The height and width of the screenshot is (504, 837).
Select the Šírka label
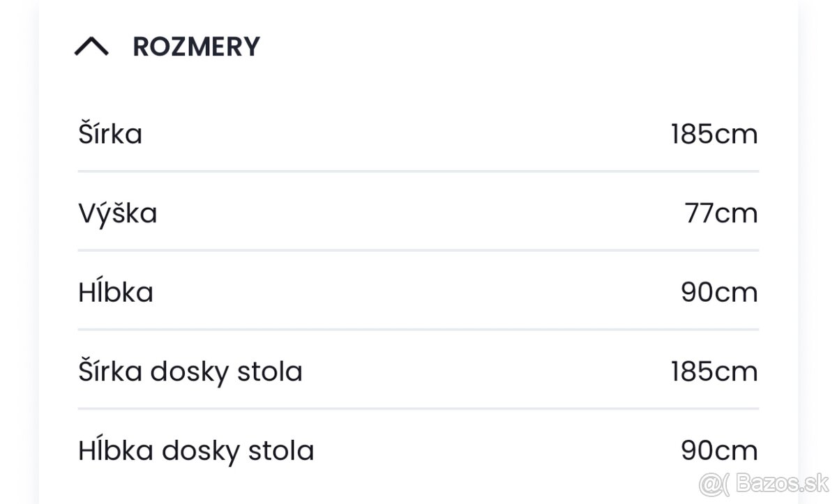[110, 134]
